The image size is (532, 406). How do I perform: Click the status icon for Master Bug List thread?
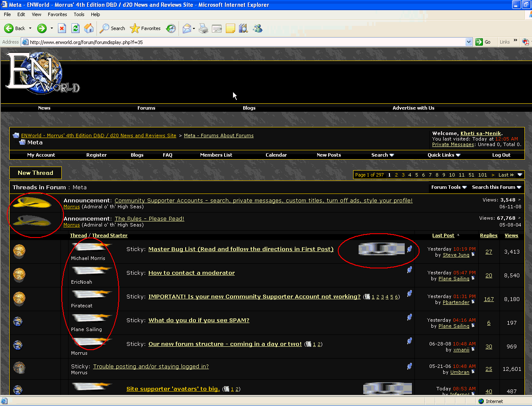[19, 251]
